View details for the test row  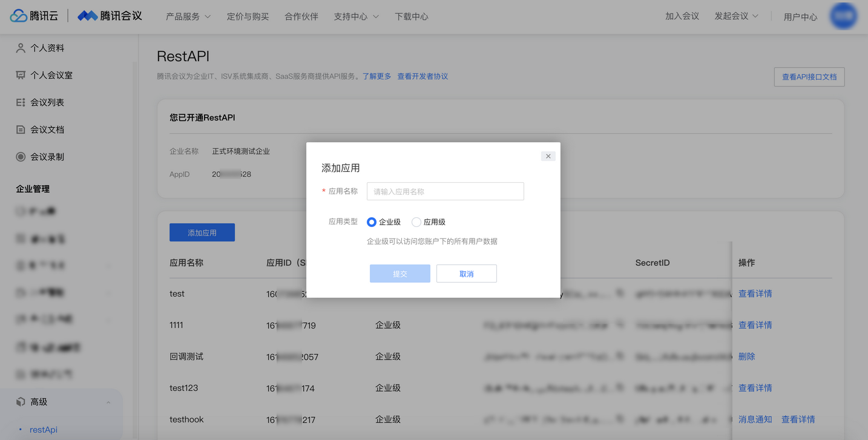[x=755, y=294]
